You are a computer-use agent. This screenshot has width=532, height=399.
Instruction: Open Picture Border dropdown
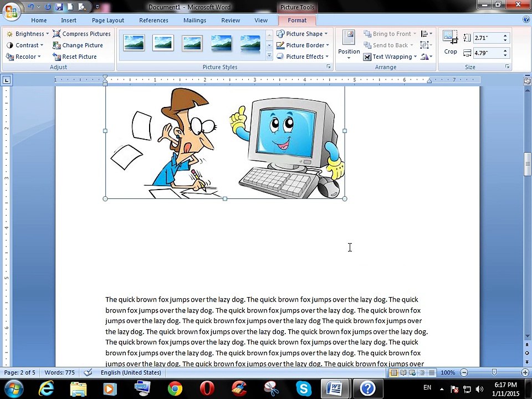(x=303, y=45)
